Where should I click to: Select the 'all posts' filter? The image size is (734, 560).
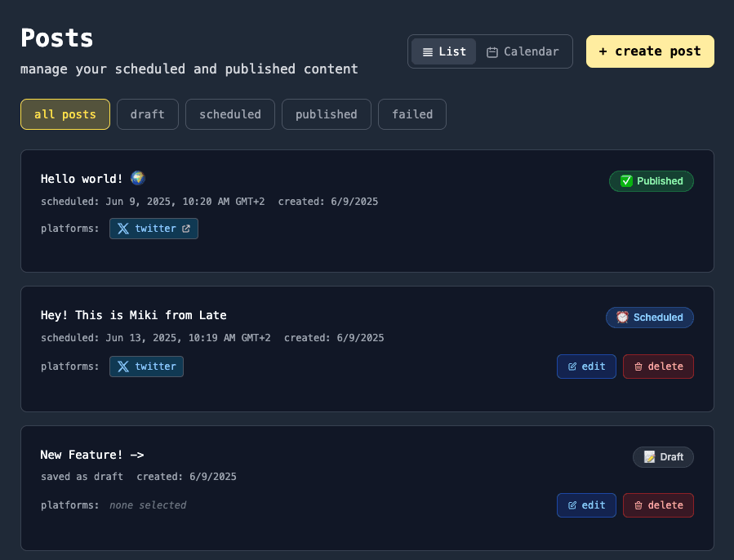[65, 114]
